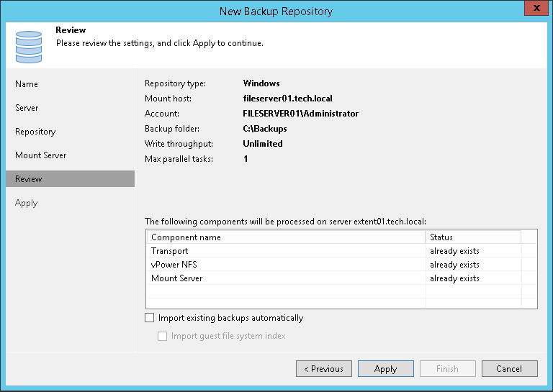553x392 pixels.
Task: Select the Mount Server wizard step
Action: (x=41, y=155)
